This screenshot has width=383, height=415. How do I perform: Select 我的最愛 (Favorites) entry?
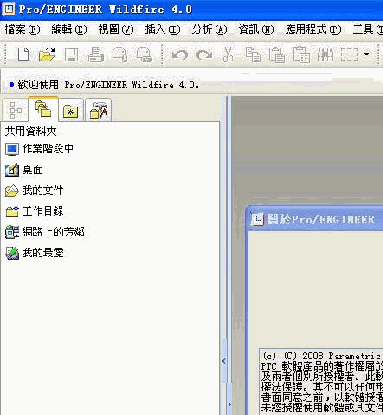click(34, 253)
